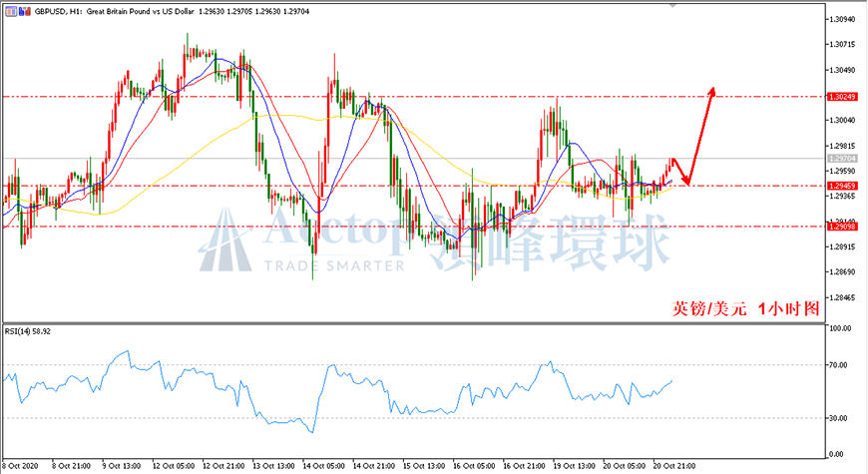The height and width of the screenshot is (474, 868).
Task: Click the Acetop watermark logo
Action: click(x=225, y=240)
